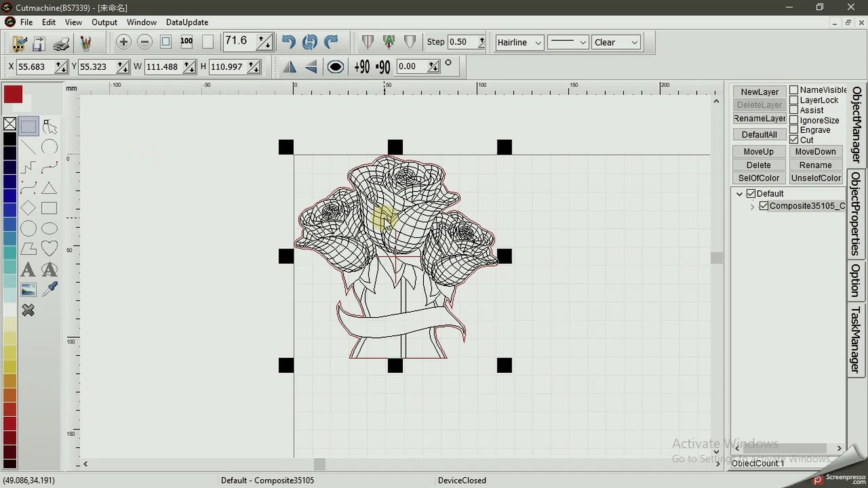Toggle the LayerLock checkbox

[x=793, y=100]
